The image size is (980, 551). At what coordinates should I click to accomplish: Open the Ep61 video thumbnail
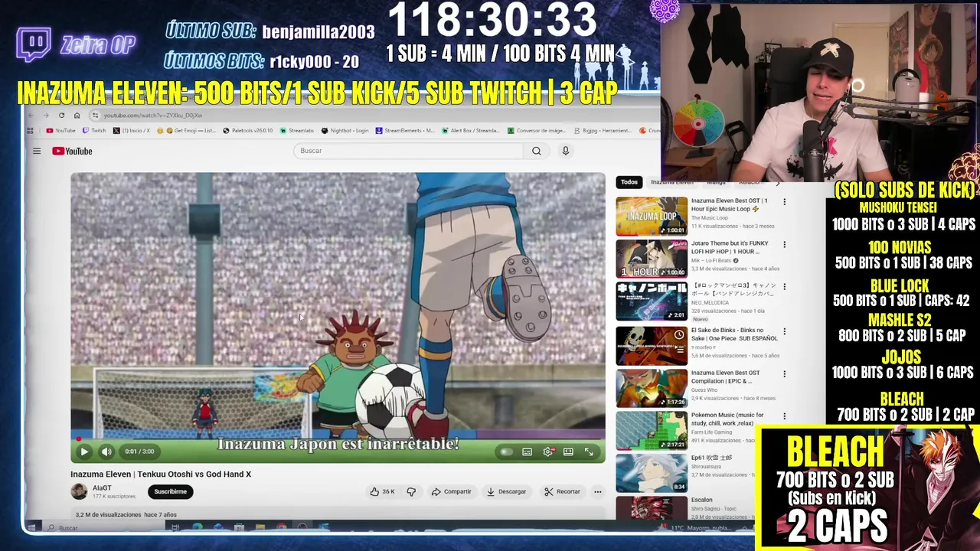[652, 474]
